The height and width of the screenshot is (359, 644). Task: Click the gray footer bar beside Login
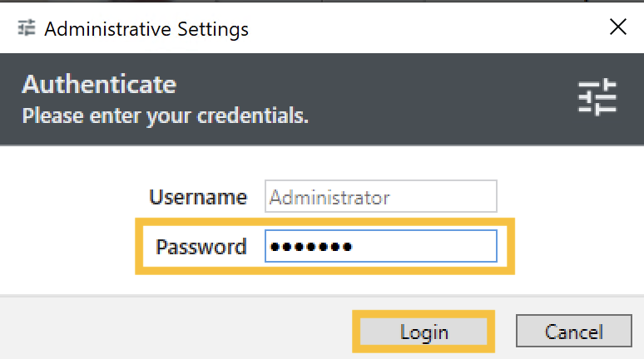tap(176, 328)
